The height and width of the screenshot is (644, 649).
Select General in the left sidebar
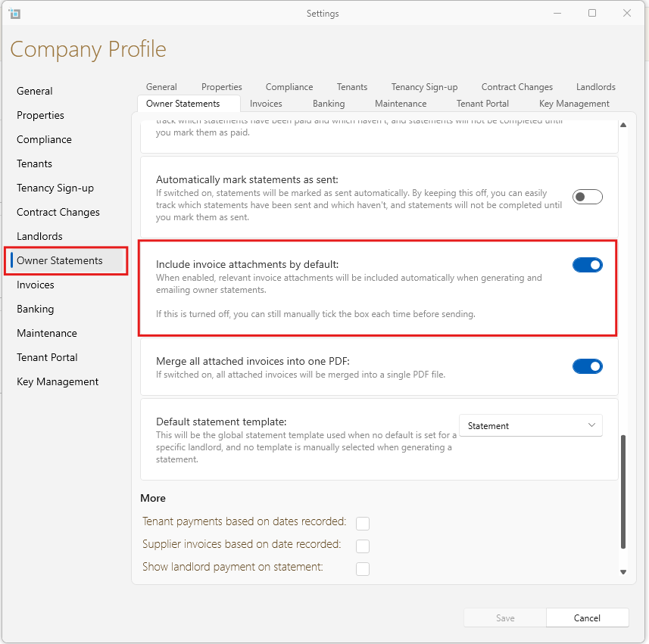(34, 91)
